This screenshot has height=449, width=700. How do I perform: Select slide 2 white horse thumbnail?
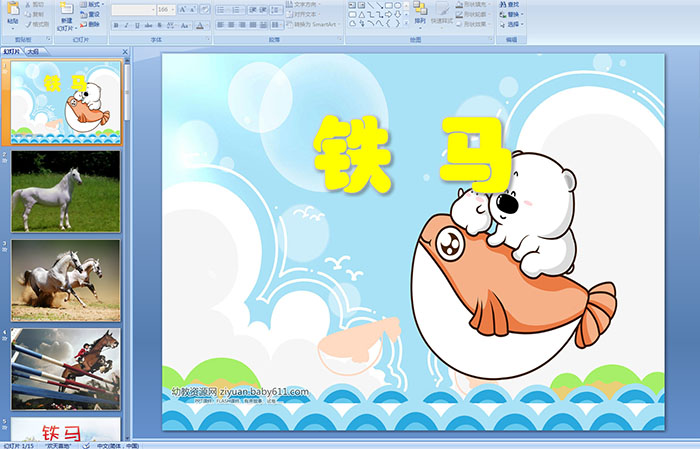tap(66, 191)
